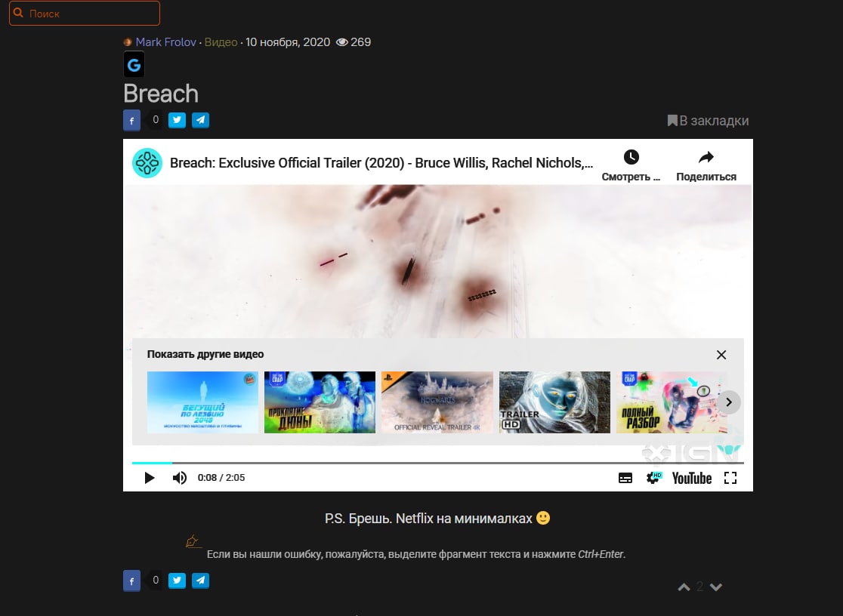Seek on the video progress bar
The image size is (843, 616).
tap(438, 463)
